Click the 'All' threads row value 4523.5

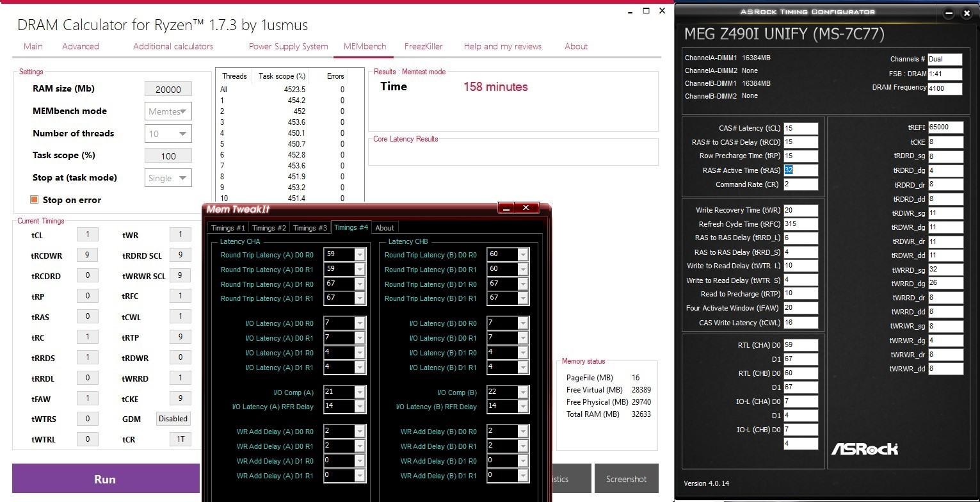[294, 90]
